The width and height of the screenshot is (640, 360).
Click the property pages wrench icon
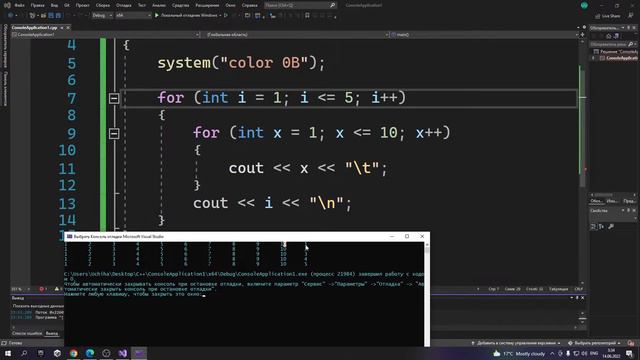coord(611,227)
